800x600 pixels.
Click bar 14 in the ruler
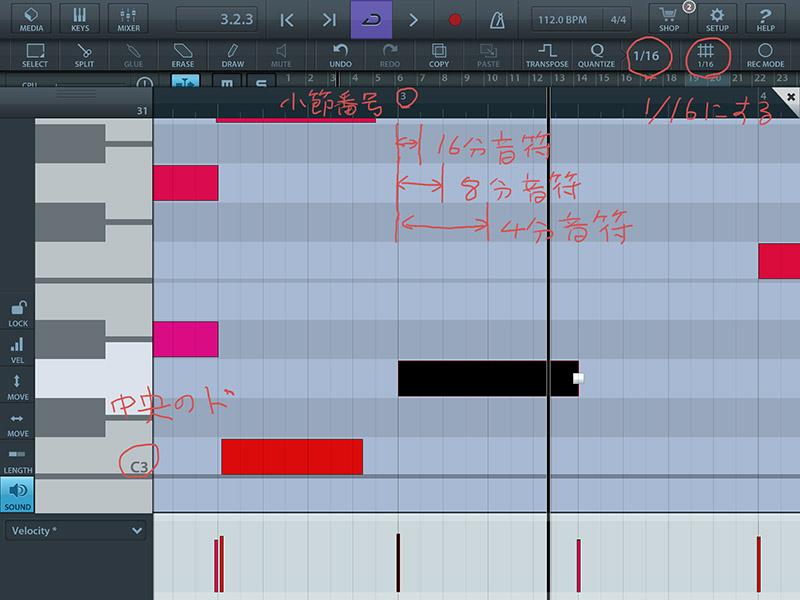pyautogui.click(x=581, y=78)
